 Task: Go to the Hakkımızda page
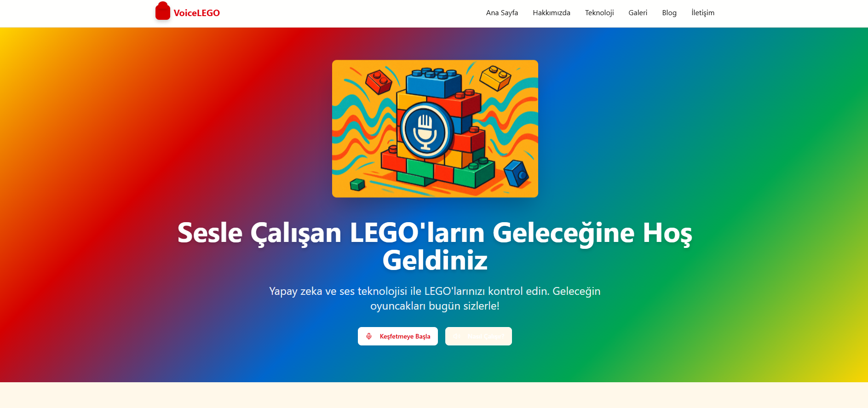(x=552, y=13)
